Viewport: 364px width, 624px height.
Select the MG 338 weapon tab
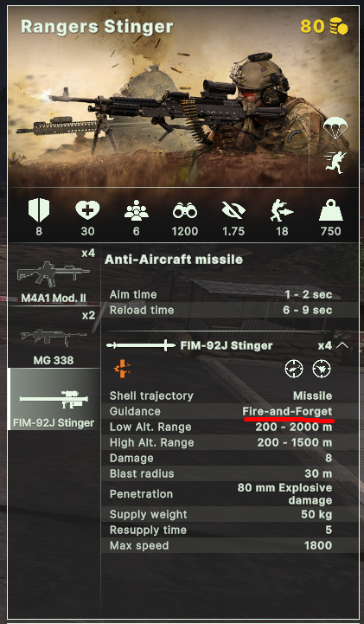[54, 337]
